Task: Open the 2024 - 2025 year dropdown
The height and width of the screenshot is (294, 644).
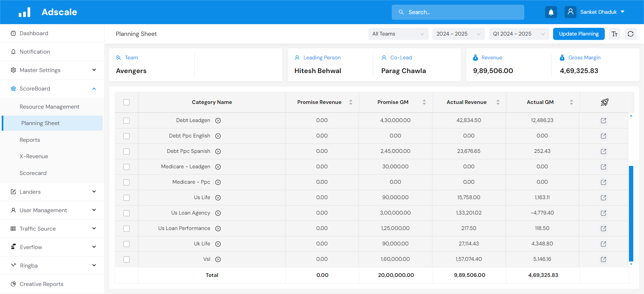Action: [x=459, y=34]
